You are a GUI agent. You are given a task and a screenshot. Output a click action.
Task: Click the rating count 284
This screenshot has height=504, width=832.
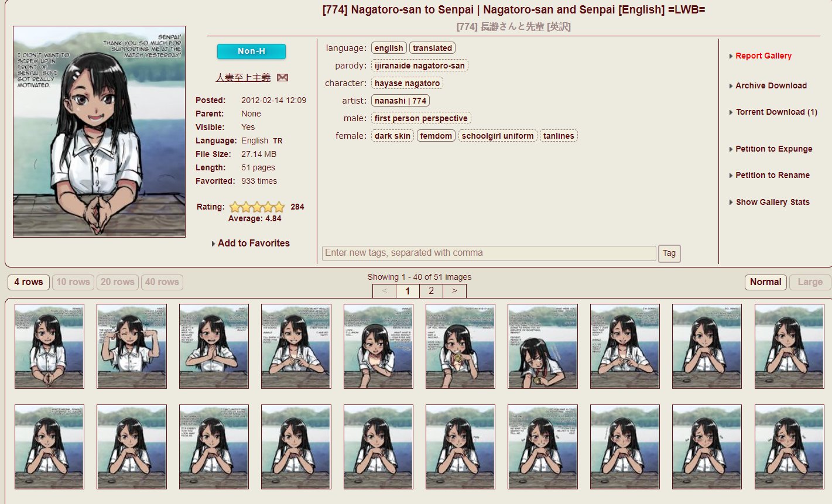[x=297, y=207]
